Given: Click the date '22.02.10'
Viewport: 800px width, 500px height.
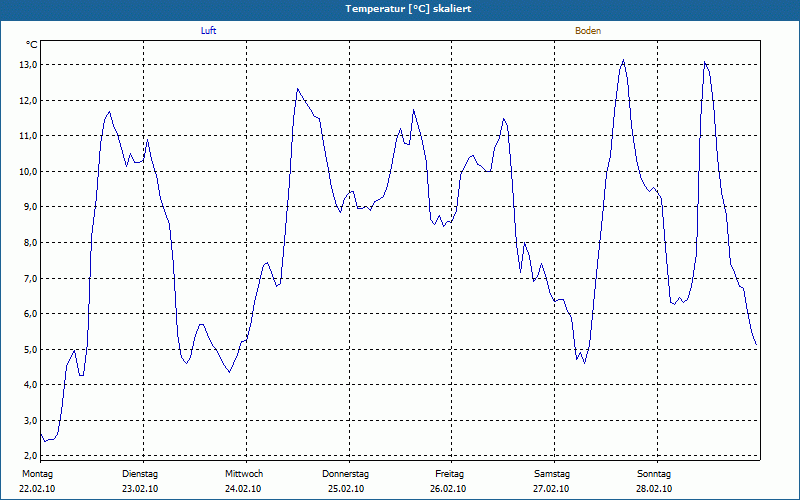Looking at the screenshot, I should pyautogui.click(x=37, y=489).
